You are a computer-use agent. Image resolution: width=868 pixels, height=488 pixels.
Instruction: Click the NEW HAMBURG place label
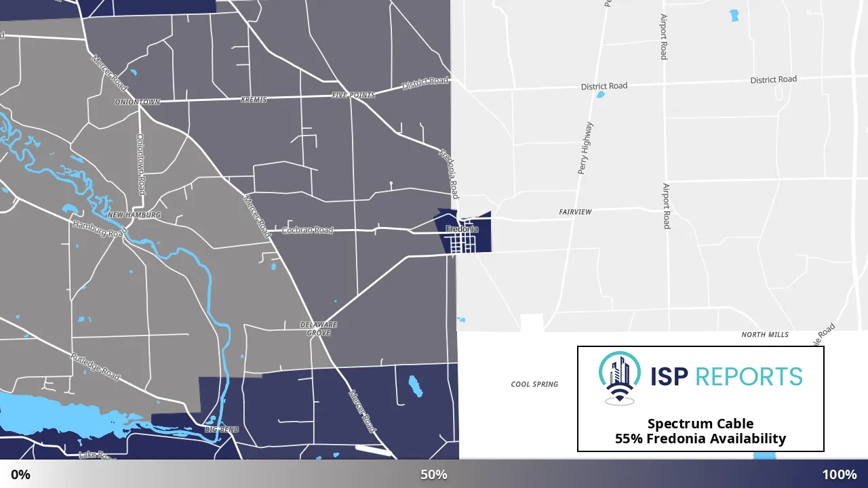click(134, 215)
